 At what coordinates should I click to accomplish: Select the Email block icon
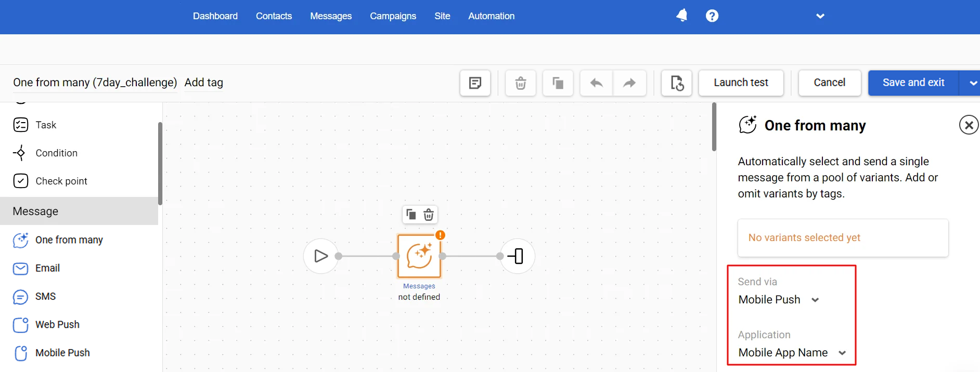[20, 268]
